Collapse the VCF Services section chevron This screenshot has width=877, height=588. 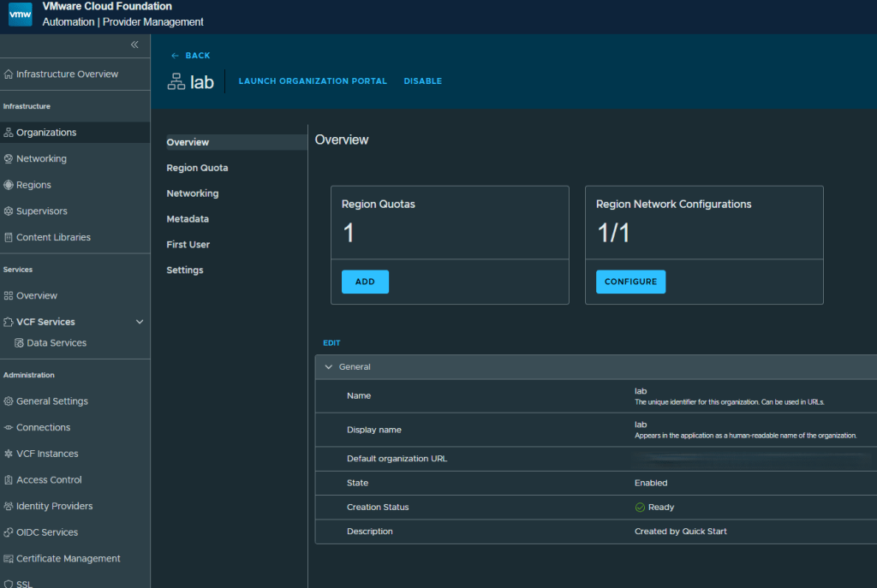pos(140,322)
